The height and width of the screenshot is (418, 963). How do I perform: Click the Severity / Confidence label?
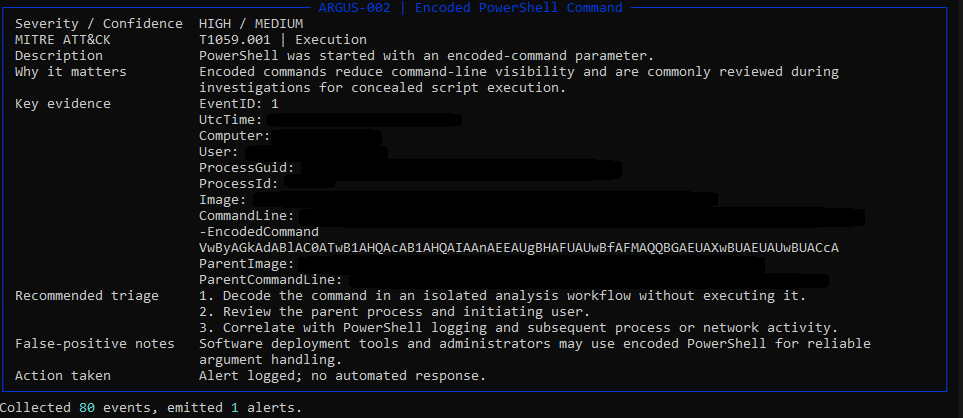pos(99,24)
